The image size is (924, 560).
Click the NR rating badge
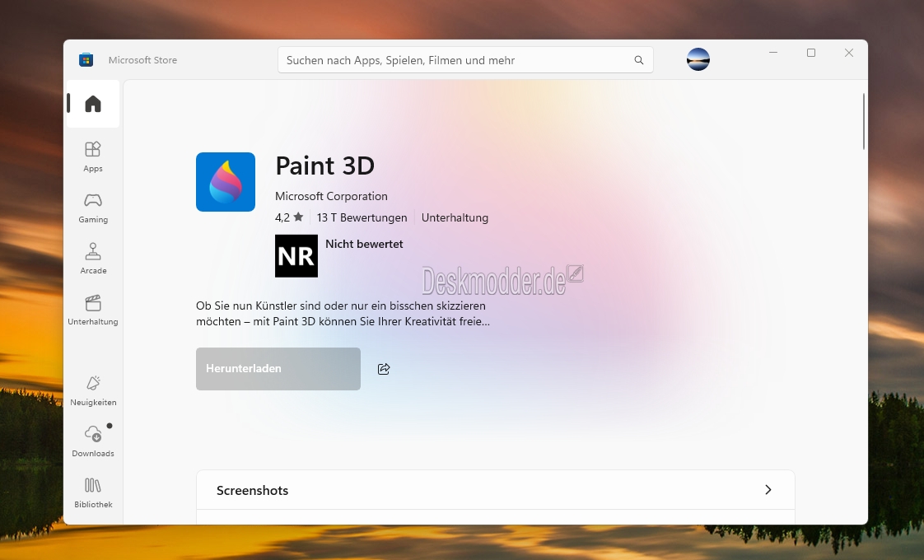296,256
